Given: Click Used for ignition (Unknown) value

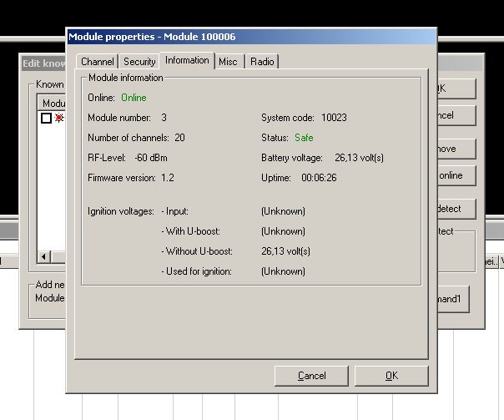Looking at the screenshot, I should pos(283,271).
